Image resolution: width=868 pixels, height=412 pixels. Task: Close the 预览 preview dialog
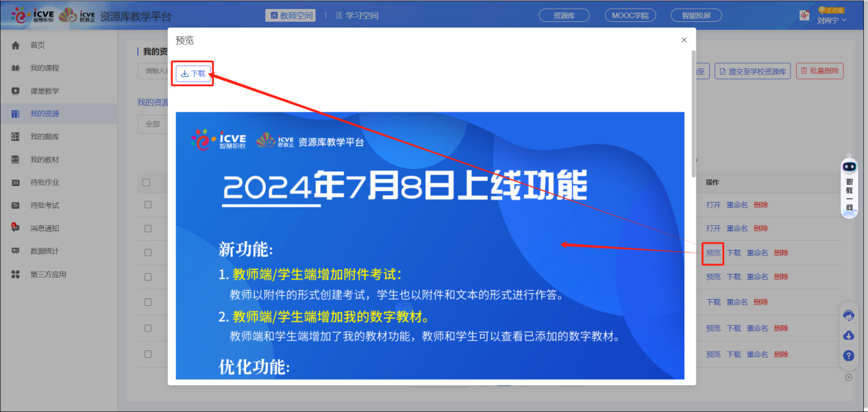pos(684,40)
